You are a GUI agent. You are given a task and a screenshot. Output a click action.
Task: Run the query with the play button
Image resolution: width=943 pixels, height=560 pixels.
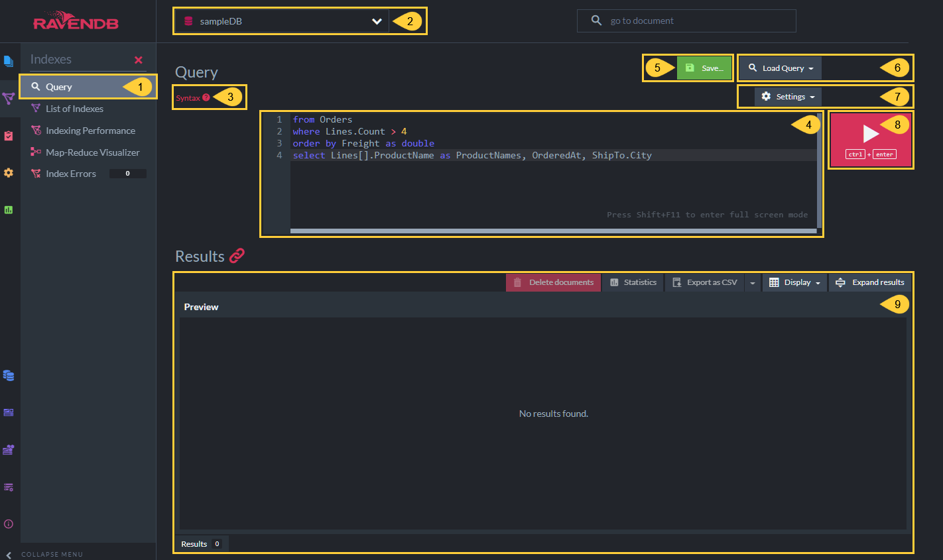(871, 140)
